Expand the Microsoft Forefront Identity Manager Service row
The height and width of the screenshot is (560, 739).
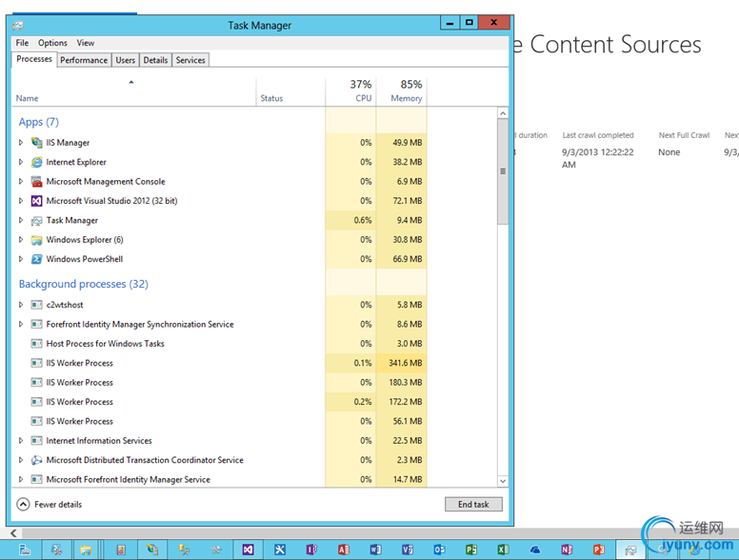pyautogui.click(x=21, y=479)
